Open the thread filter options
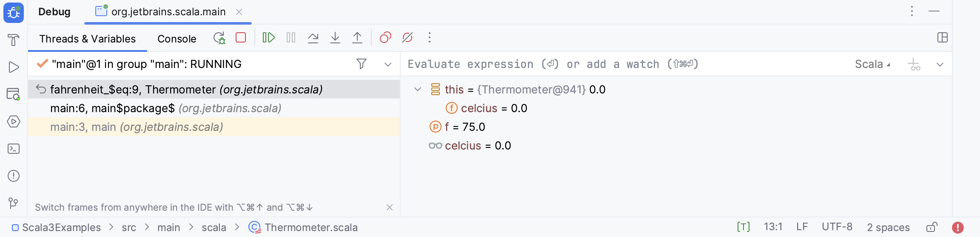Image resolution: width=980 pixels, height=237 pixels. (x=362, y=64)
